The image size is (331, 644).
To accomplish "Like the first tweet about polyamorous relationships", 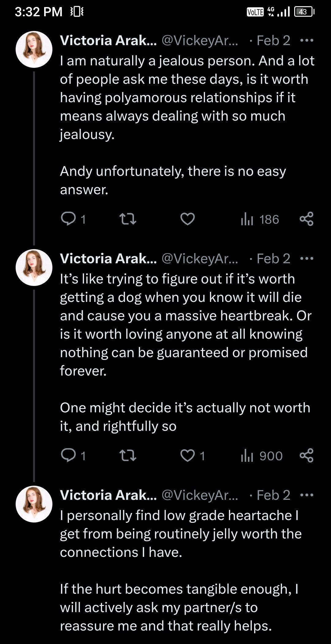I will (188, 219).
